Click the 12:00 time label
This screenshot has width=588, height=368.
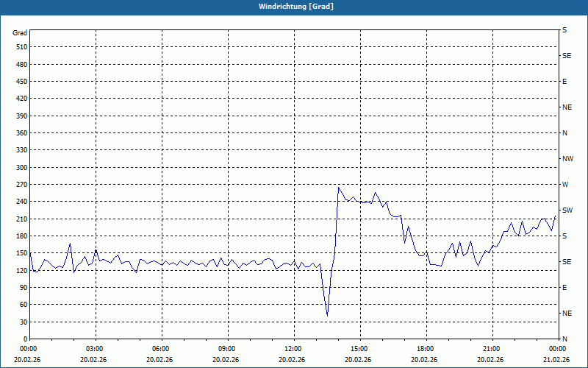294,349
